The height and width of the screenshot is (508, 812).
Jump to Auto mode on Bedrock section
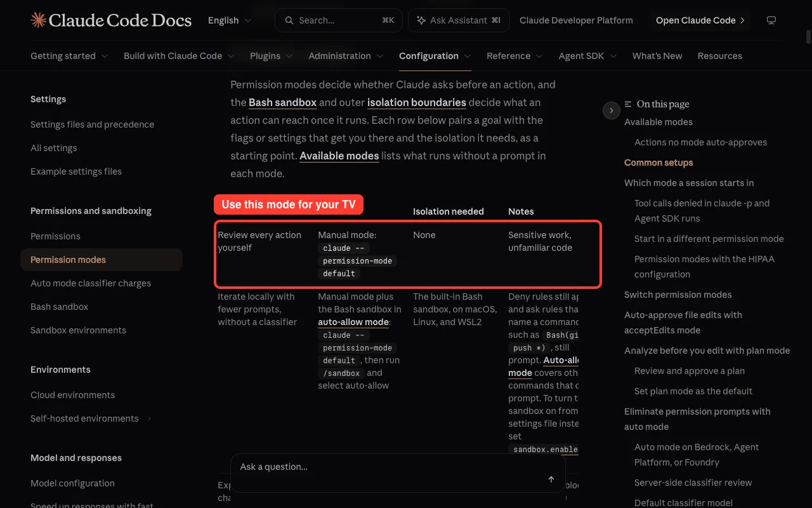click(x=697, y=455)
